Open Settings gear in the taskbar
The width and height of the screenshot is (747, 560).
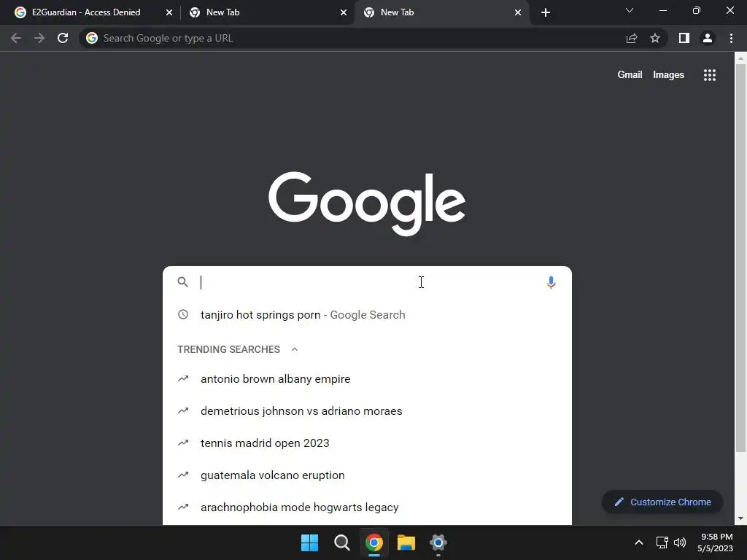click(438, 542)
